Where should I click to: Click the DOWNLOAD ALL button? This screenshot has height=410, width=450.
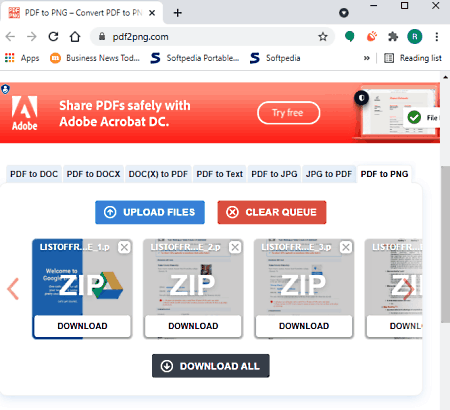(x=211, y=366)
